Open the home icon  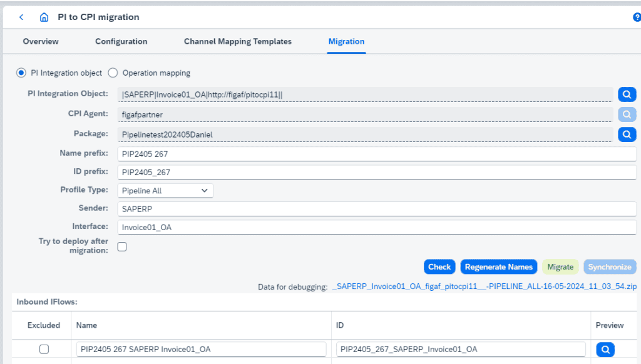click(44, 17)
